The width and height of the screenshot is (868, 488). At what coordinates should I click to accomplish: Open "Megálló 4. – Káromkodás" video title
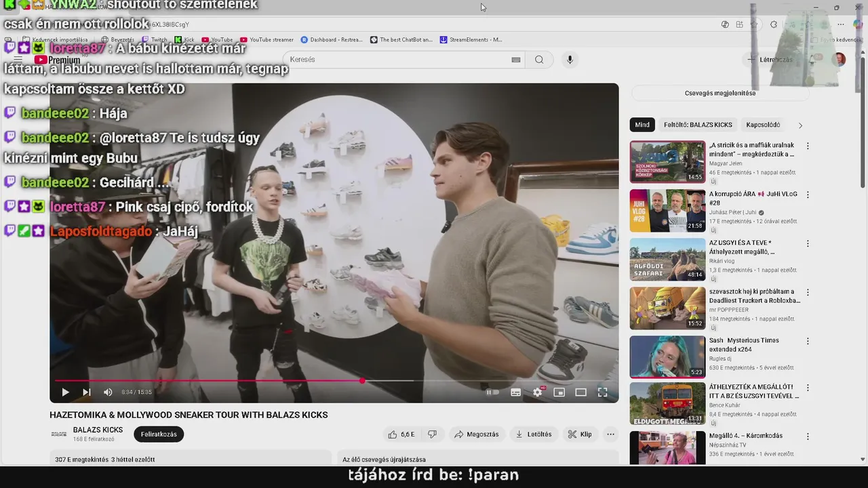746,436
